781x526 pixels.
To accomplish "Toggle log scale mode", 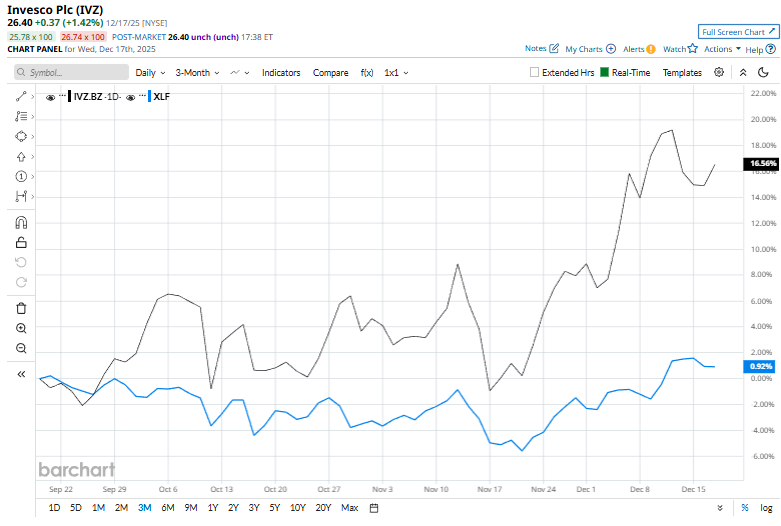I will (x=766, y=508).
